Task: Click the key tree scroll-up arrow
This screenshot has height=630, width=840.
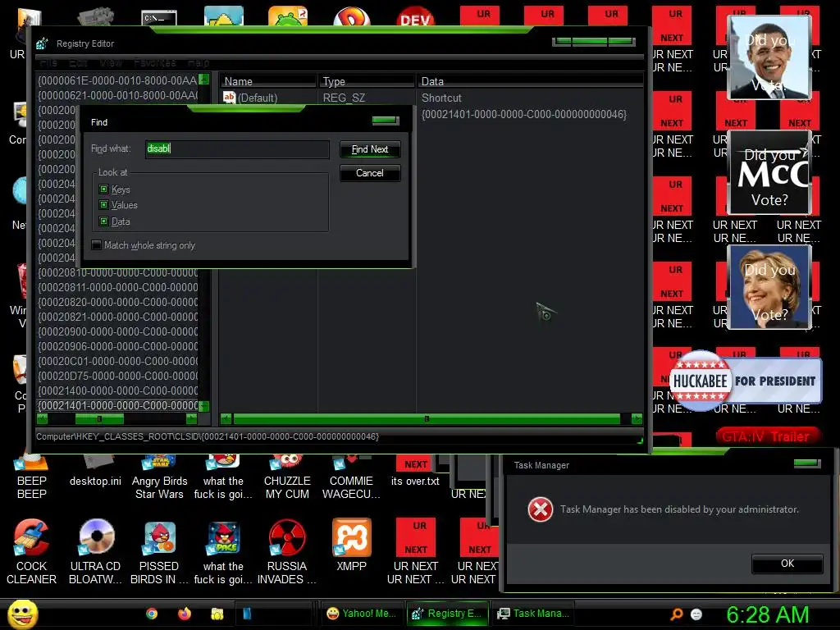Action: pyautogui.click(x=203, y=80)
